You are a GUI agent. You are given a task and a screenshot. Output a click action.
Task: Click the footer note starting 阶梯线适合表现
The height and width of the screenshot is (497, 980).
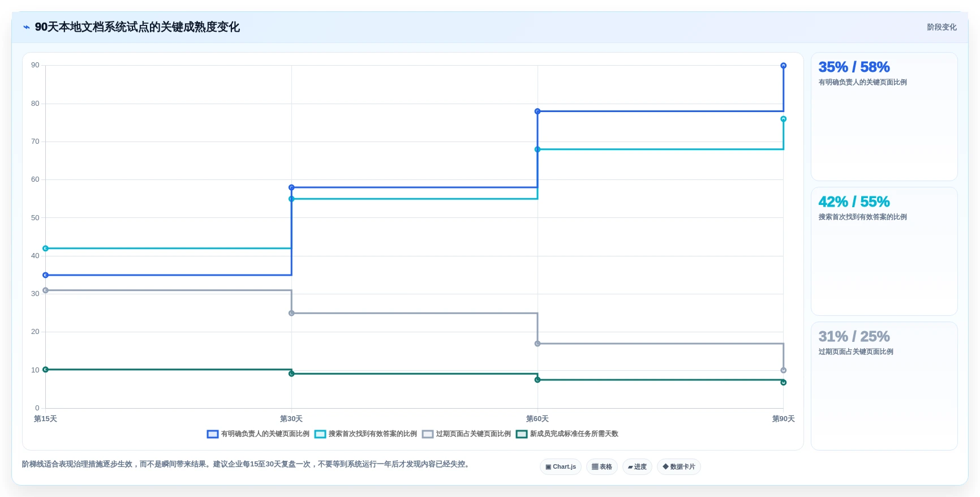[x=247, y=464]
